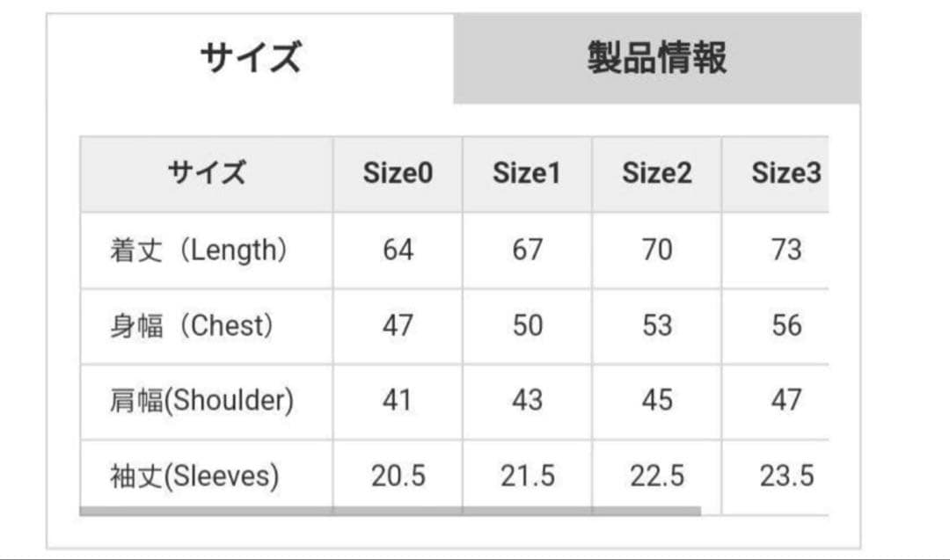This screenshot has width=950, height=560.
Task: Click the length value 64 for Size0
Action: point(398,249)
